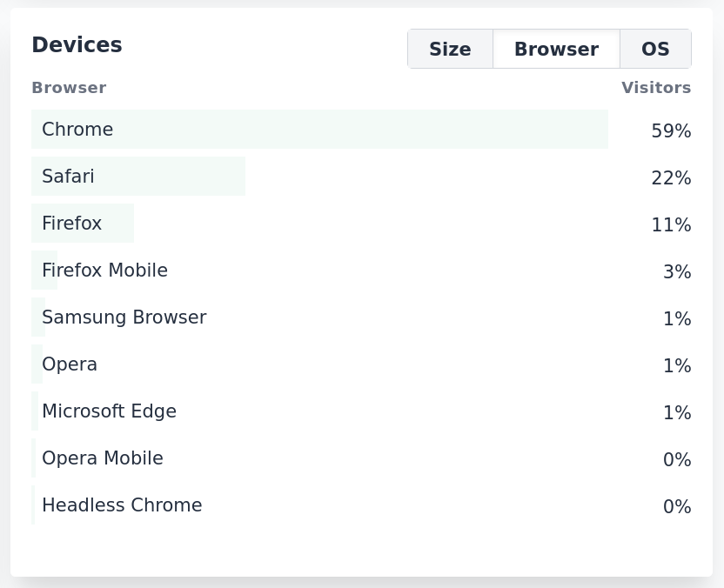This screenshot has height=588, width=724.
Task: Click the Devices panel heading
Action: (x=77, y=44)
